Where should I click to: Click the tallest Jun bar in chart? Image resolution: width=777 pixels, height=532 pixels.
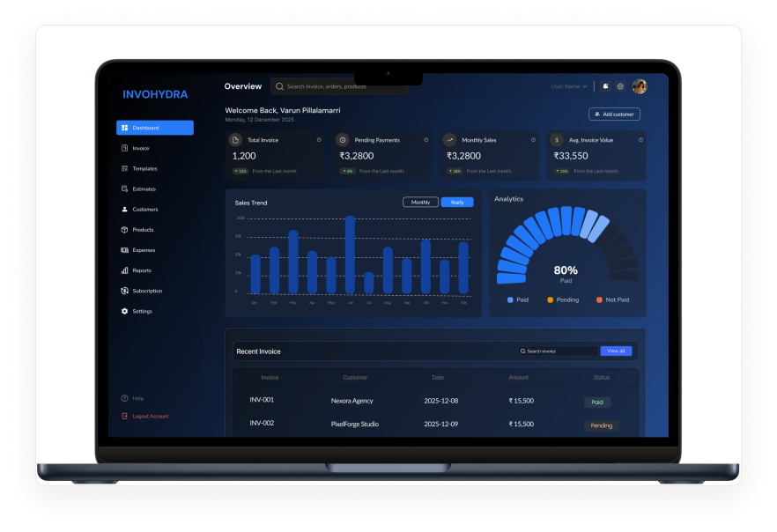(x=350, y=255)
